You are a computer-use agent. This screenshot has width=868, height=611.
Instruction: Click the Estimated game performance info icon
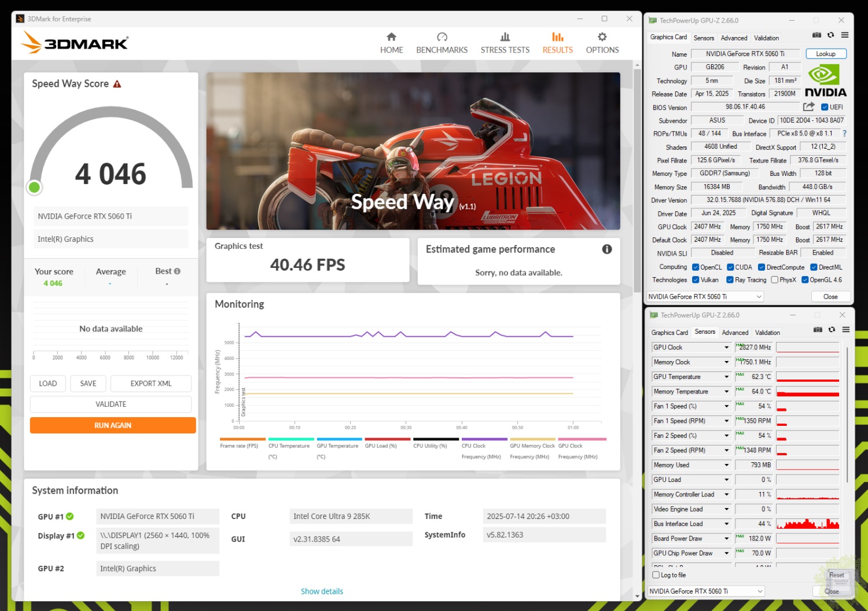click(606, 249)
